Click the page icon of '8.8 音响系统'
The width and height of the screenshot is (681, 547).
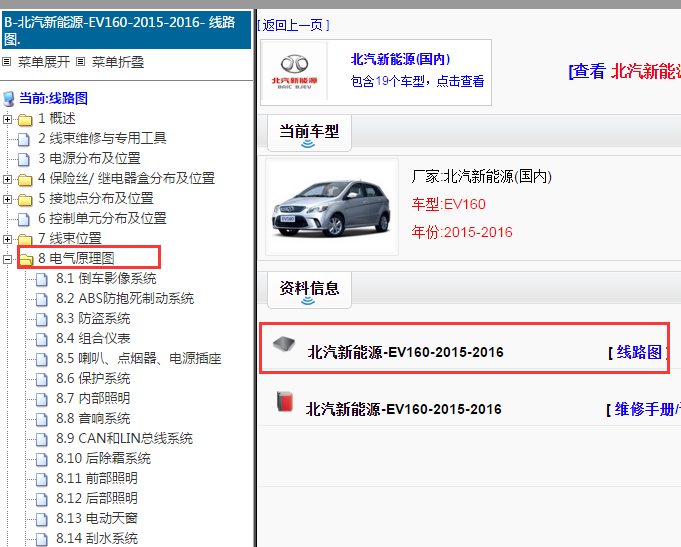42,419
